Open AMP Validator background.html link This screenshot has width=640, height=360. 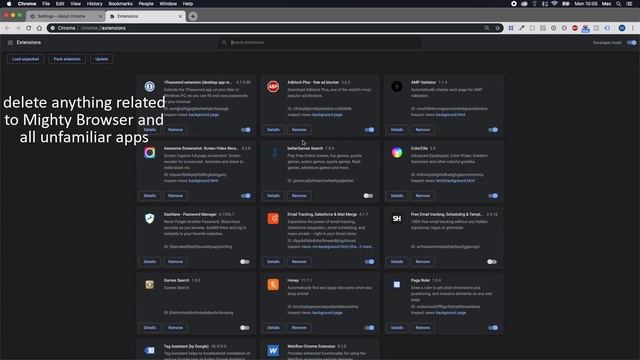coord(450,115)
